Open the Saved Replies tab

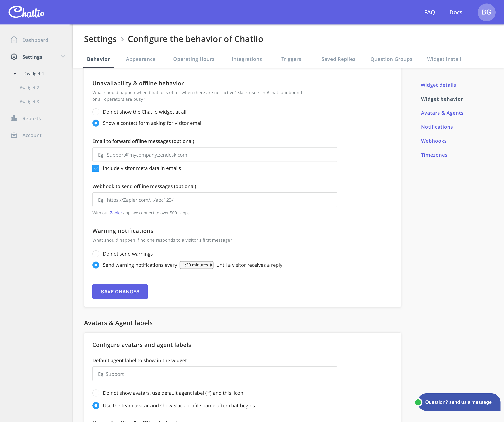point(338,59)
